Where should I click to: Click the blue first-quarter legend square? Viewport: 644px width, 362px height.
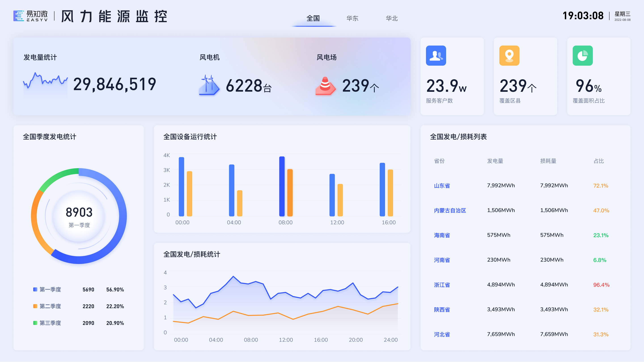[x=35, y=289]
